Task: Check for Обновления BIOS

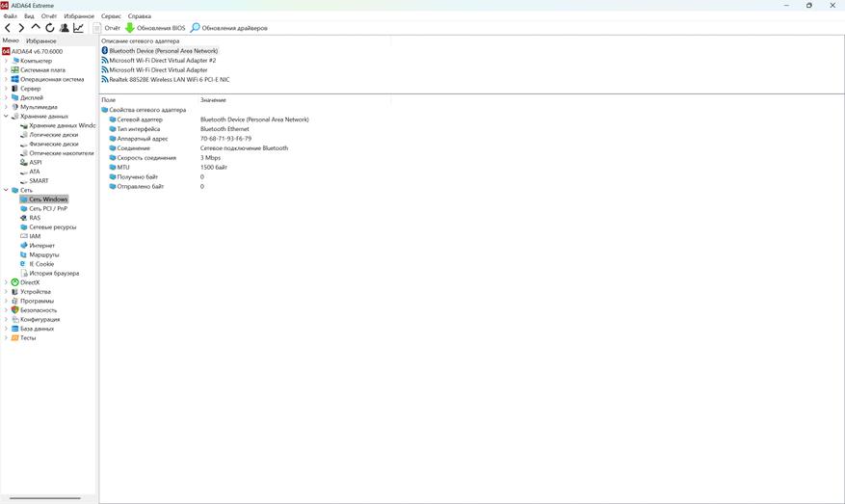Action: pos(155,28)
